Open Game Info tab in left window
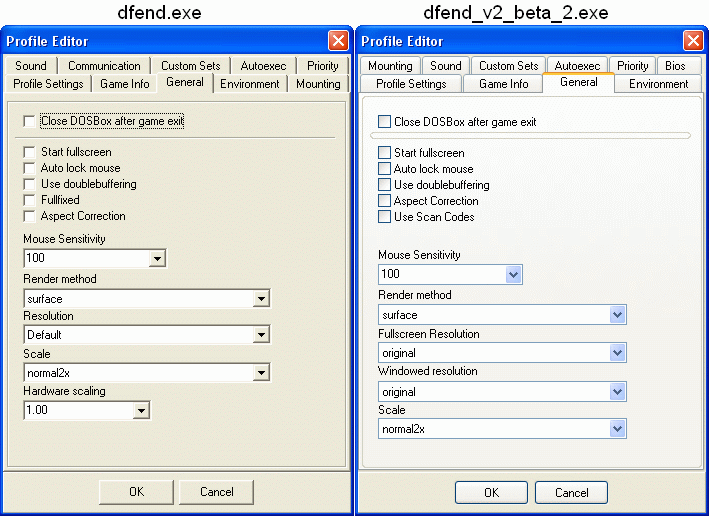This screenshot has width=709, height=516. coord(124,84)
